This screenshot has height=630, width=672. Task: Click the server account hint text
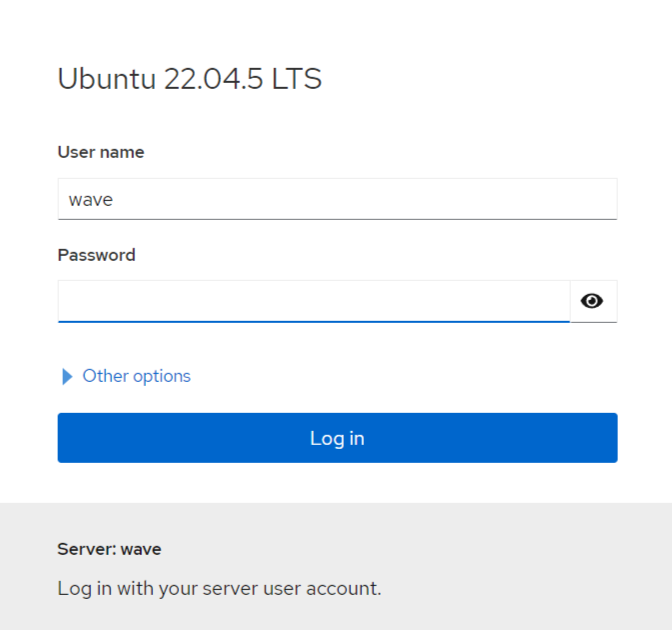219,588
